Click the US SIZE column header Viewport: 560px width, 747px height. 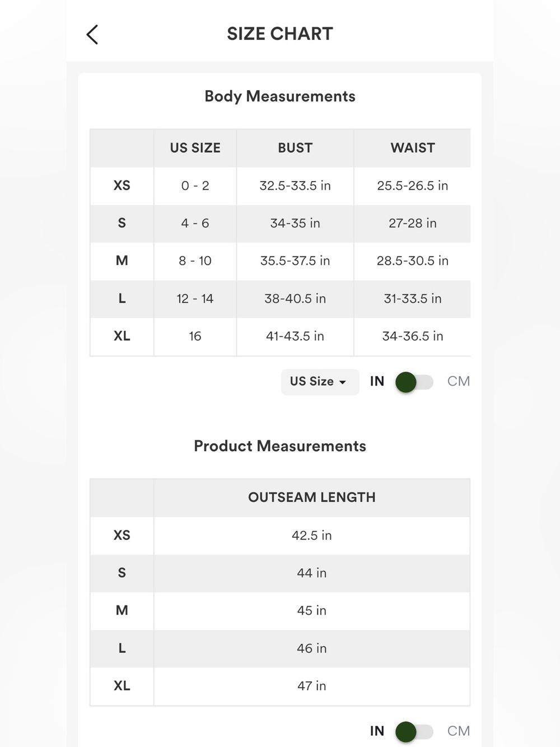pyautogui.click(x=195, y=148)
